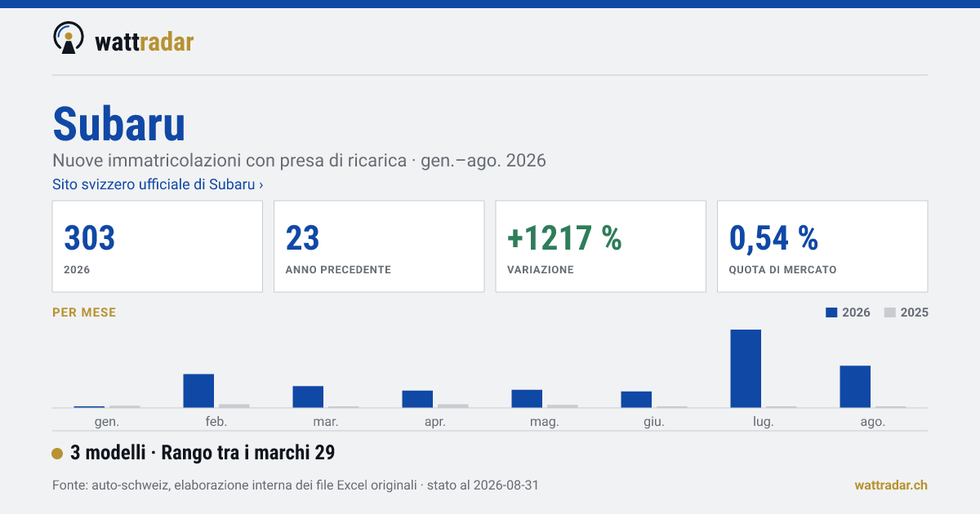Select the subtitle 'Nuove immatricolazioni con presa di ricarica'
980x514 pixels.
click(x=229, y=160)
